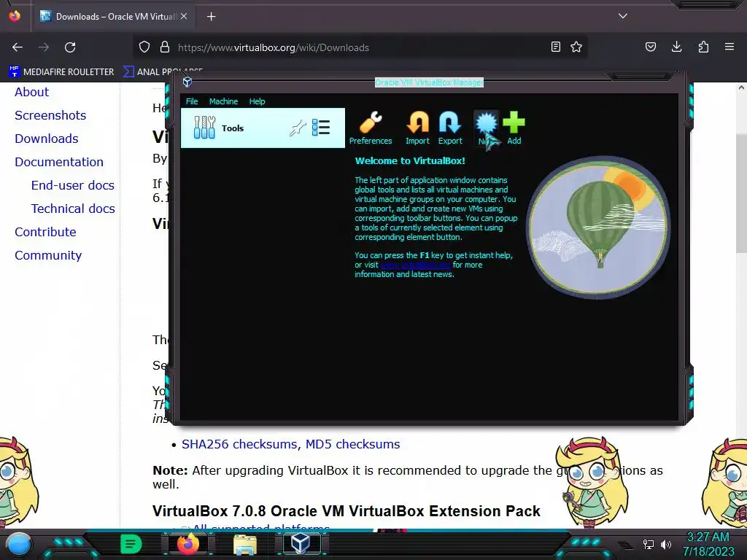
Task: Open the Help menu in VirtualBox
Action: coord(257,101)
